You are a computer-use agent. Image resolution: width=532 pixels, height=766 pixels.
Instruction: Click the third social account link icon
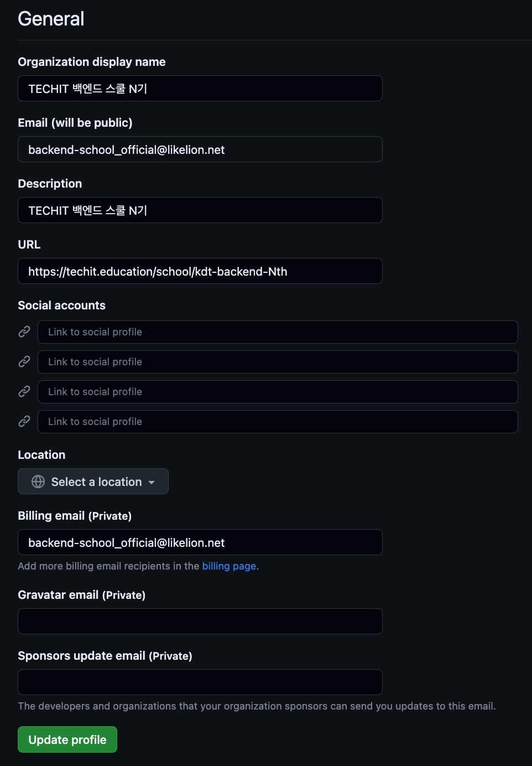(24, 391)
